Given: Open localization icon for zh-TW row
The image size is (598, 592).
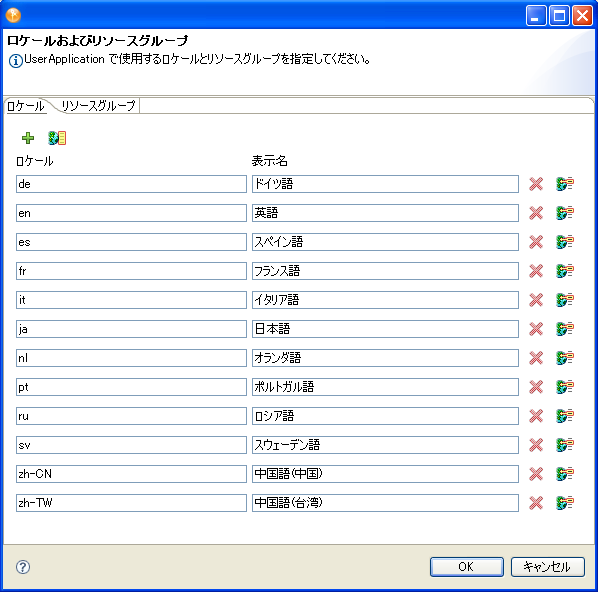Looking at the screenshot, I should pos(565,503).
